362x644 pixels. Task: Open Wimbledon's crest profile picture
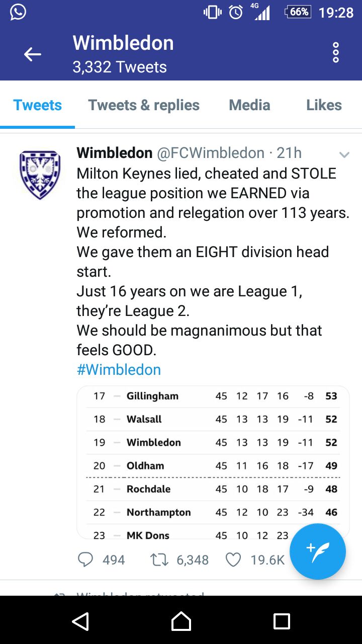coord(40,175)
